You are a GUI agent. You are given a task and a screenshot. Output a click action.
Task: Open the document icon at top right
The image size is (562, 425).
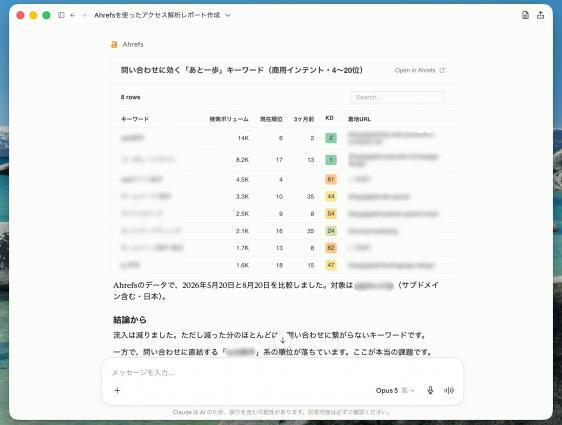525,15
